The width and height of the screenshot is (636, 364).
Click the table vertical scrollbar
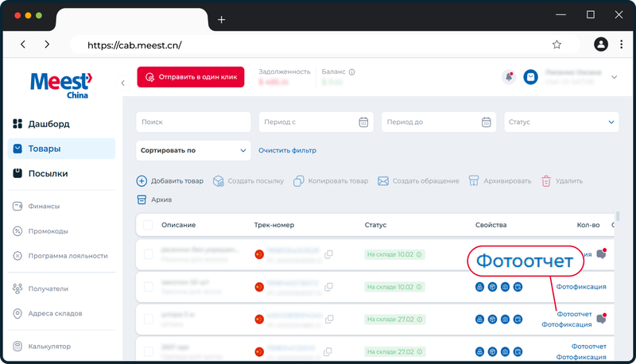point(618,216)
